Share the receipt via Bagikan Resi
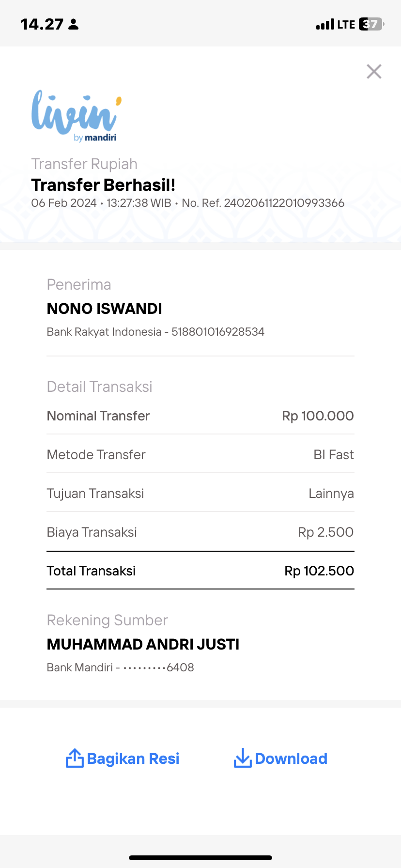The height and width of the screenshot is (868, 401). pos(123,759)
